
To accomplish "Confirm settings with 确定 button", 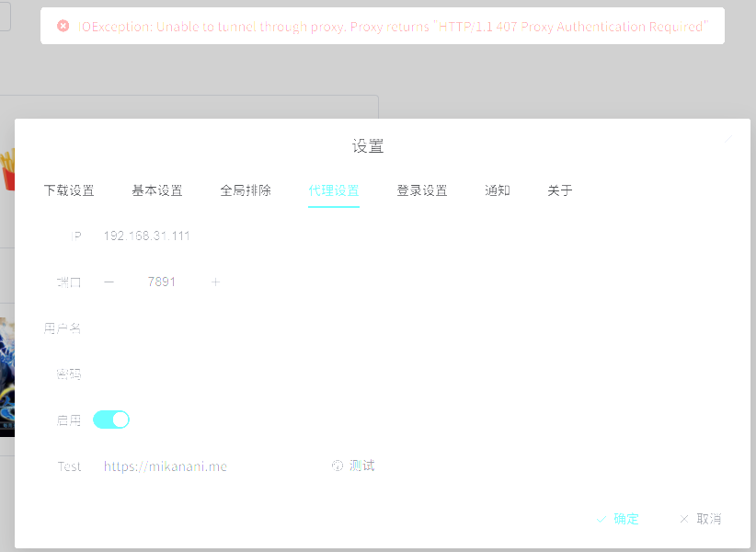I will 618,519.
